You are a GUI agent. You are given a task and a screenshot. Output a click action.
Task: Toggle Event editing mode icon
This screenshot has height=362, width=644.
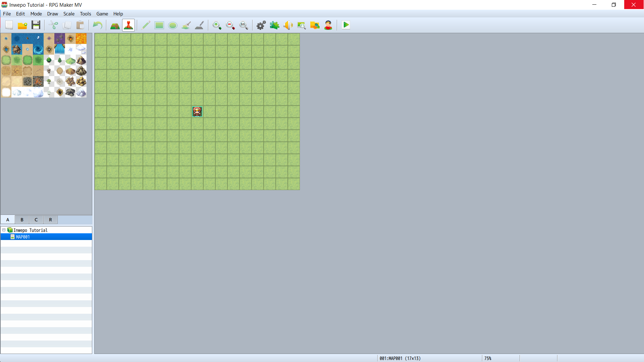tap(128, 25)
